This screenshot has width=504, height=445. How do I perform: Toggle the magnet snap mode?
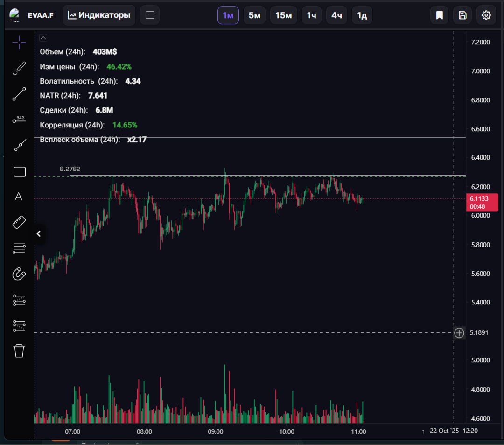(19, 274)
